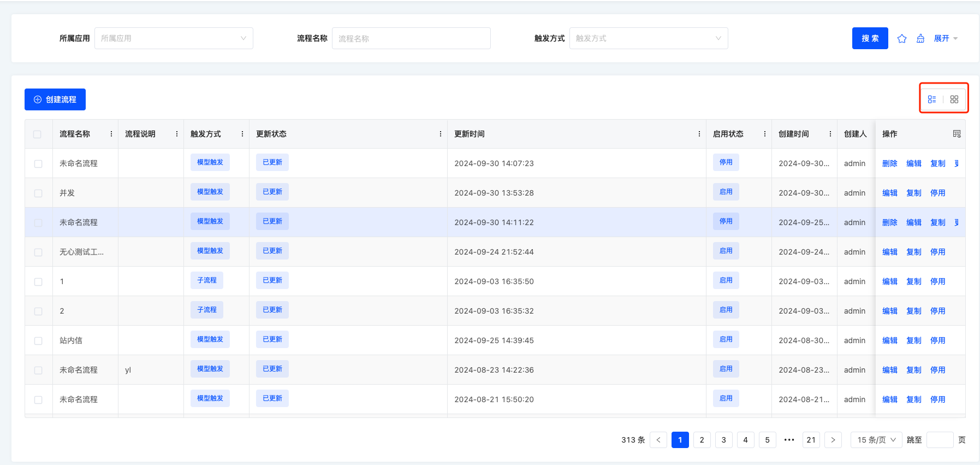The image size is (980, 465).
Task: Focus the 流程名称 search field
Action: (411, 38)
